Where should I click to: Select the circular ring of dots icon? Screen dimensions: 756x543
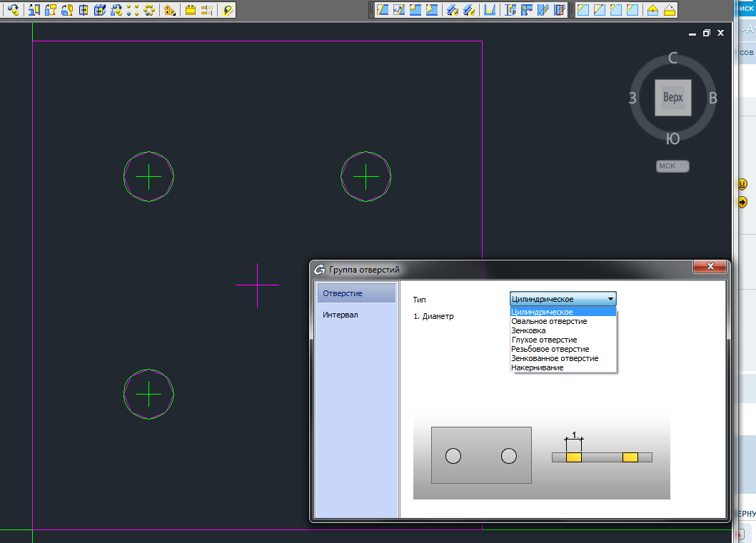pos(149,10)
